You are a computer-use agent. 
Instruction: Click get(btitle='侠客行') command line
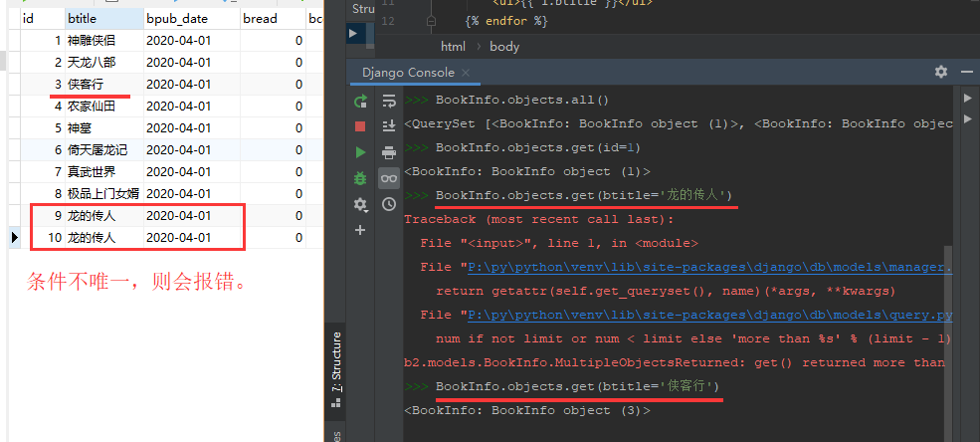pyautogui.click(x=578, y=386)
